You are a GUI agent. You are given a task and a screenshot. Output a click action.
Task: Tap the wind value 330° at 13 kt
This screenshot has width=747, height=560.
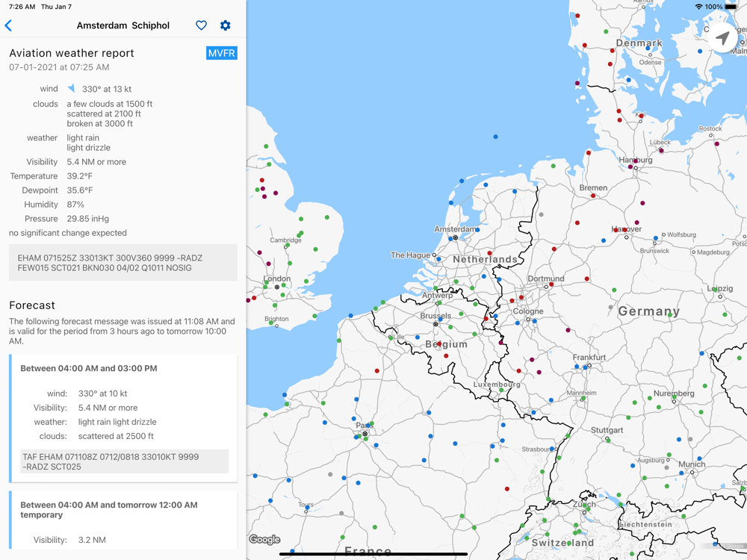click(x=107, y=89)
